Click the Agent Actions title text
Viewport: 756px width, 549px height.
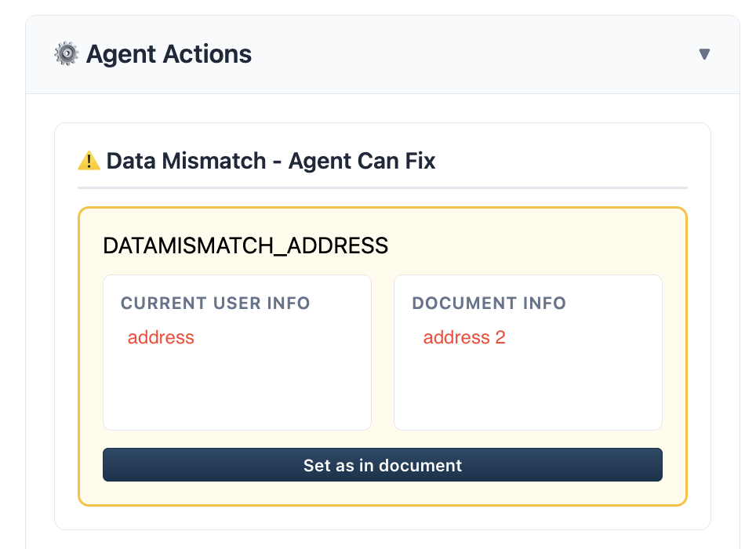[169, 54]
